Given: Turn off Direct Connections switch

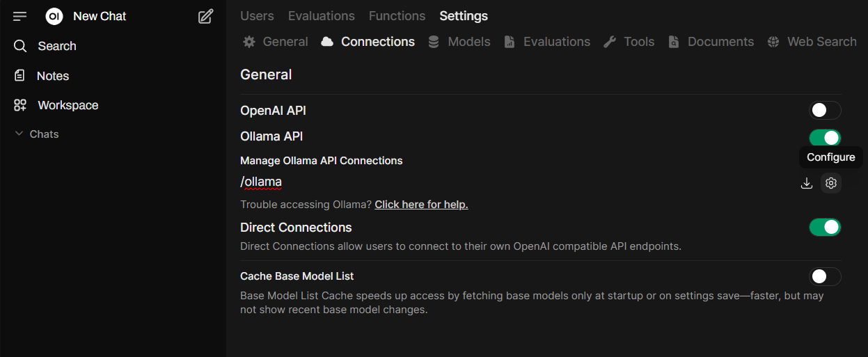Looking at the screenshot, I should pos(825,228).
